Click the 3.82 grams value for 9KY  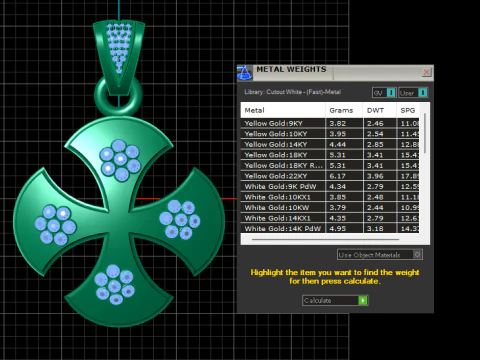pyautogui.click(x=338, y=123)
